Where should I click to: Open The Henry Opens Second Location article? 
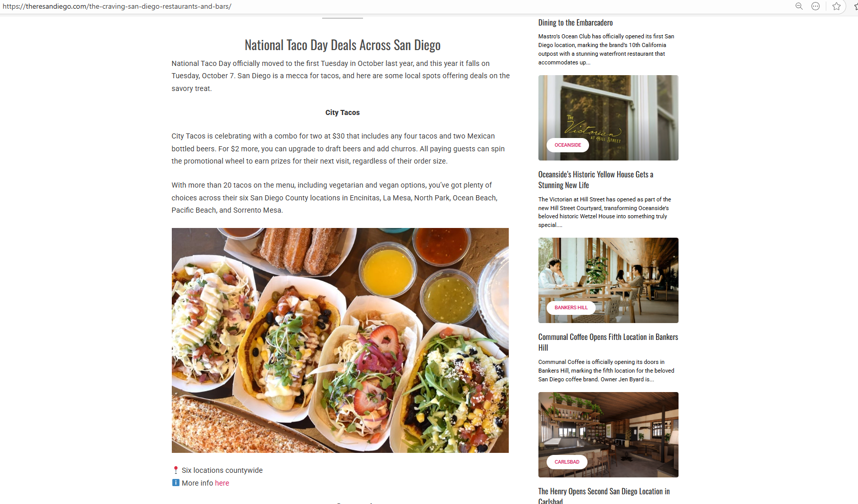click(x=604, y=496)
